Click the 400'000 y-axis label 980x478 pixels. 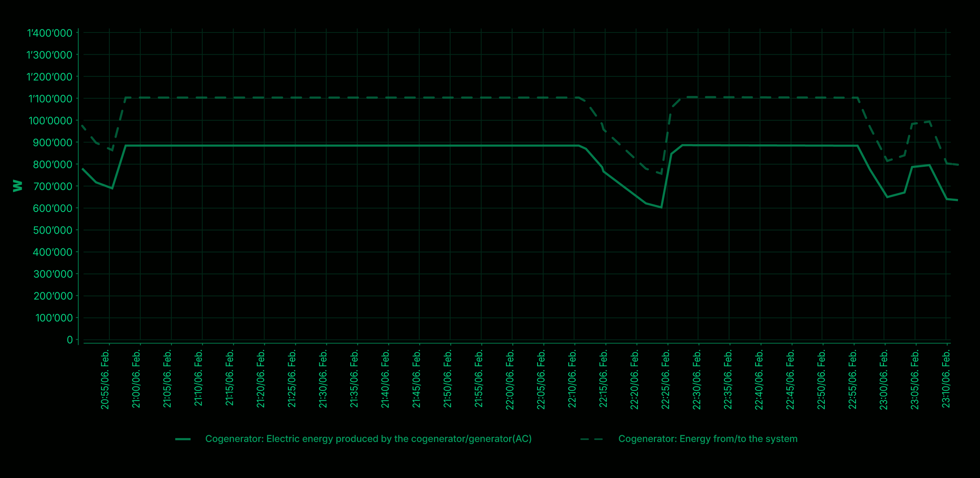click(x=52, y=252)
